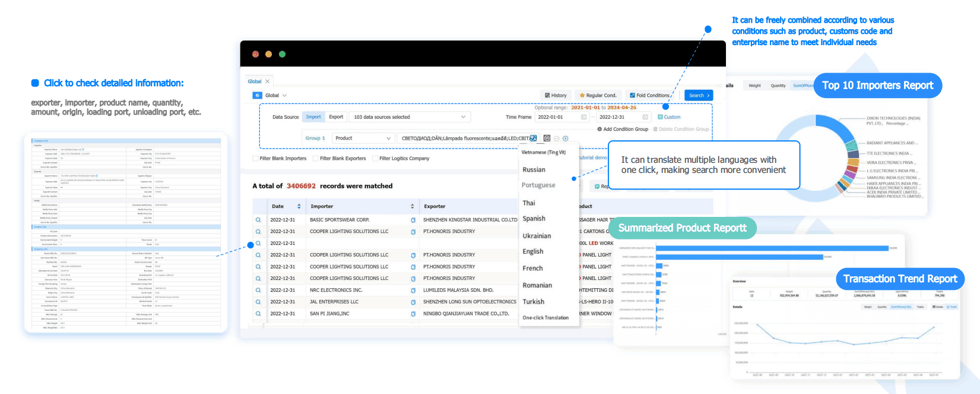This screenshot has width=980, height=394.
Task: Click the blue Search button
Action: coord(699,96)
